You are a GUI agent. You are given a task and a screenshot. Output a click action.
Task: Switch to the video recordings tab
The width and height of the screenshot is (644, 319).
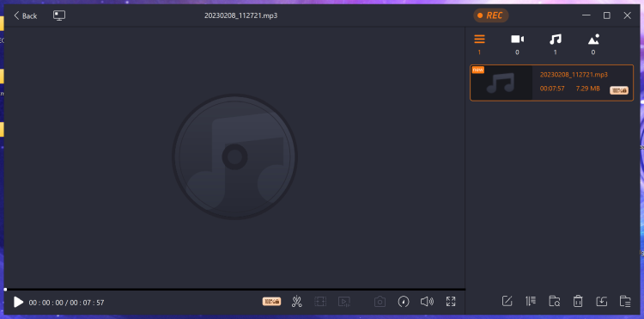point(517,44)
